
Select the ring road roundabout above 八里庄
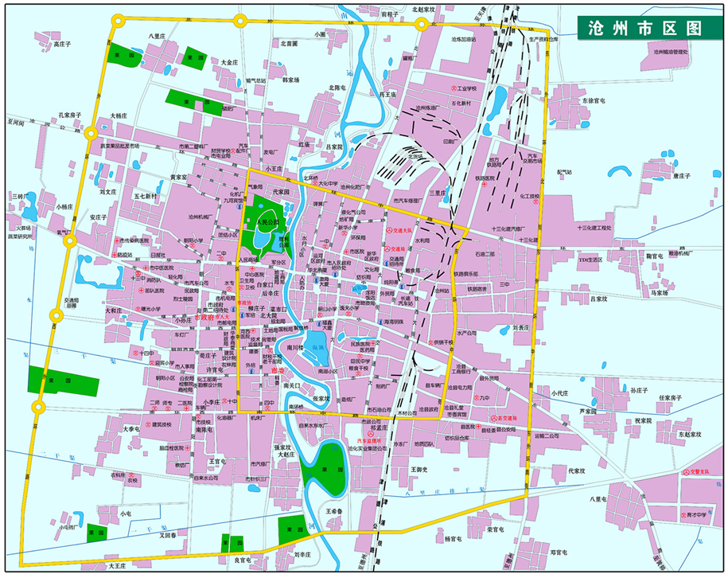point(119,21)
